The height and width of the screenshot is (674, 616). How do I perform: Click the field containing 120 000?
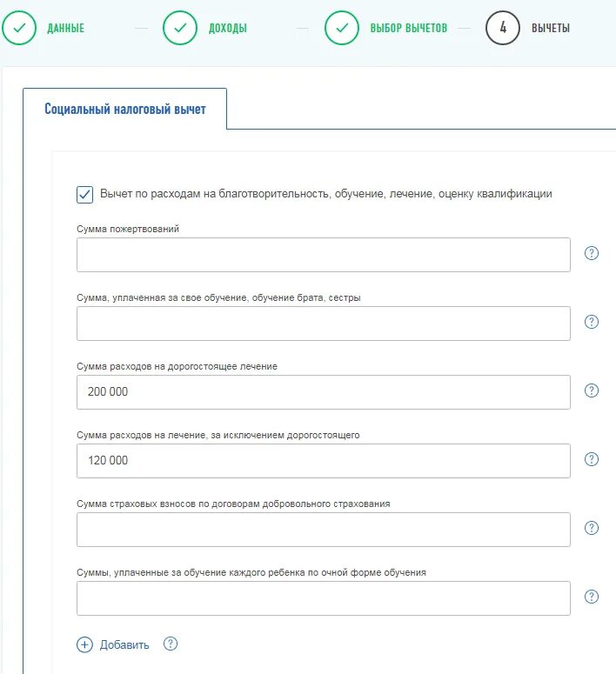(324, 461)
